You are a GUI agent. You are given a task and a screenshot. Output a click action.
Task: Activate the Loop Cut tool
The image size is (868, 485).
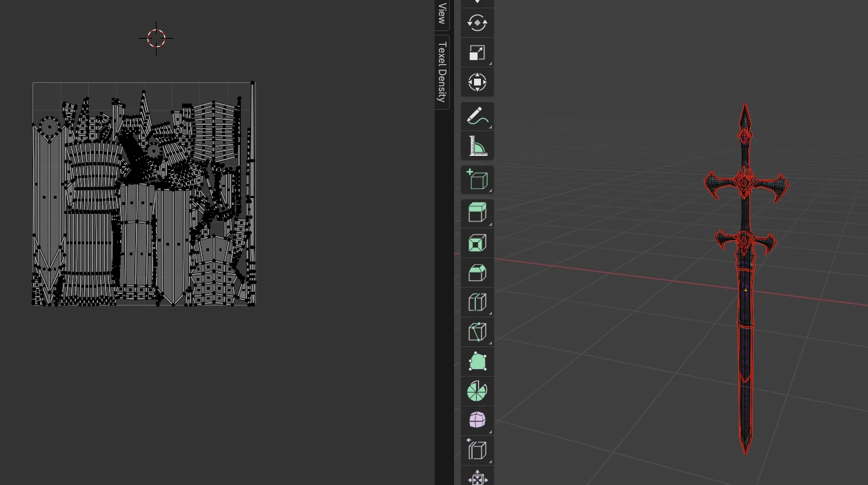point(477,302)
